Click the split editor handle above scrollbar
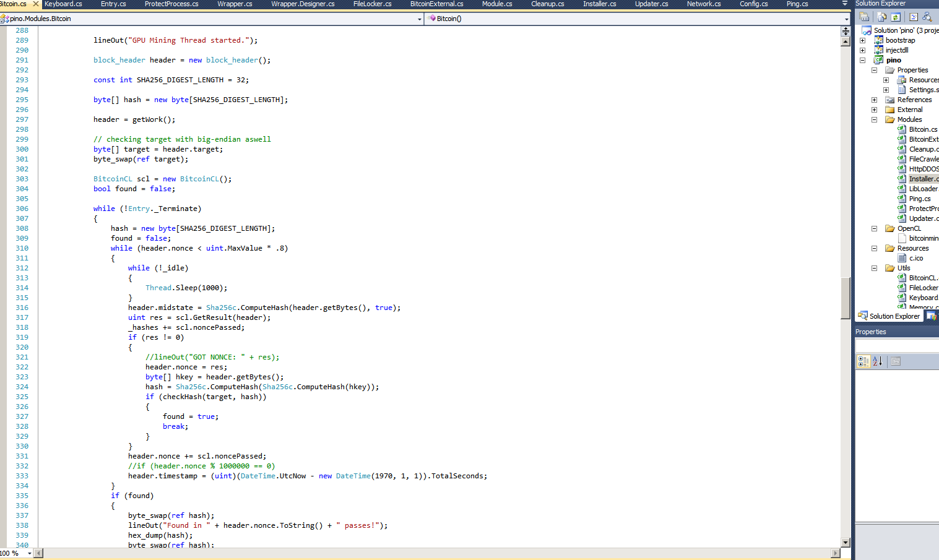939x560 pixels. click(846, 31)
